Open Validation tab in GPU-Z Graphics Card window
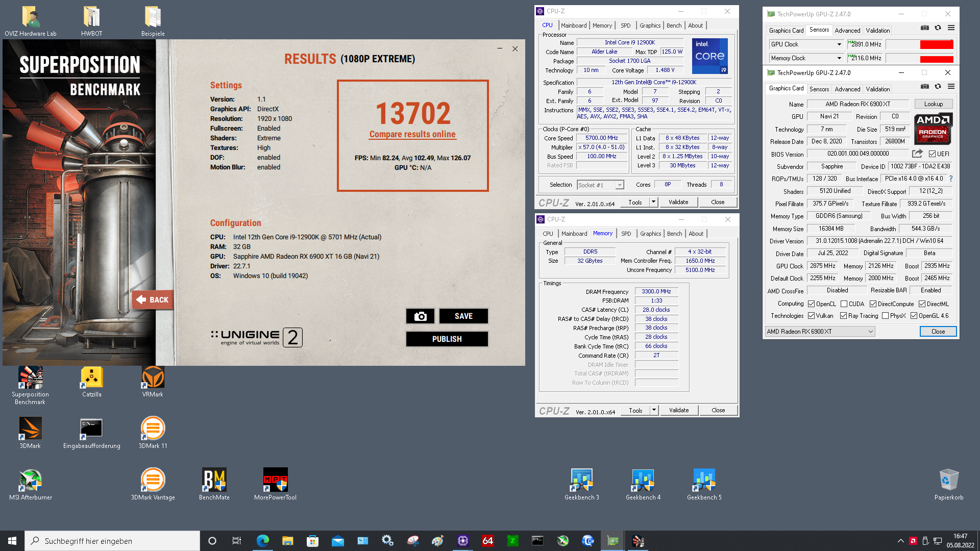Screen dimensions: 980x551 877,89
